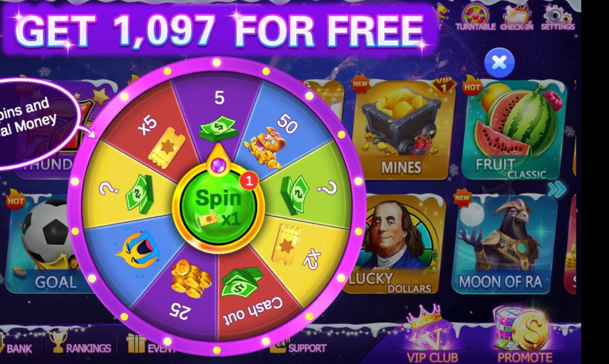Open the Turntable icon in top bar
This screenshot has height=364, width=609.
[475, 17]
